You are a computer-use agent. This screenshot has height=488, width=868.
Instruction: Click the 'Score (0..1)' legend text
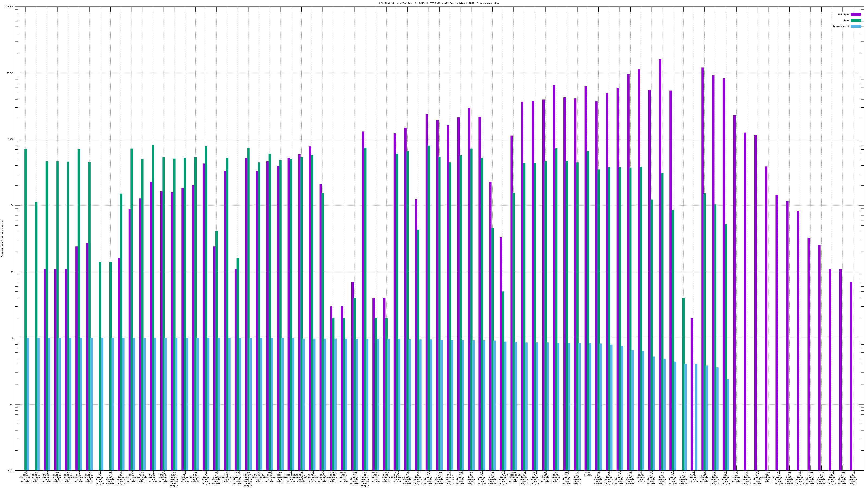coord(841,26)
